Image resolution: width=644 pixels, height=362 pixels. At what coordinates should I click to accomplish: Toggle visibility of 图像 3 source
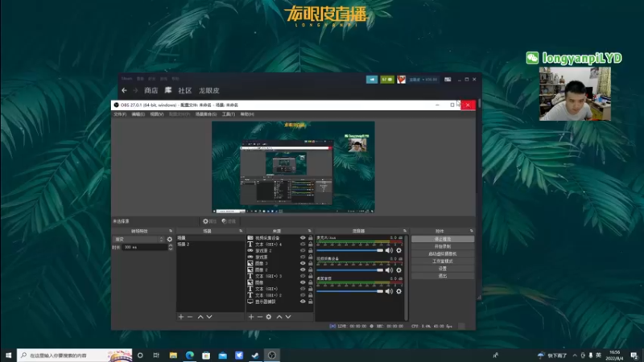[303, 263]
